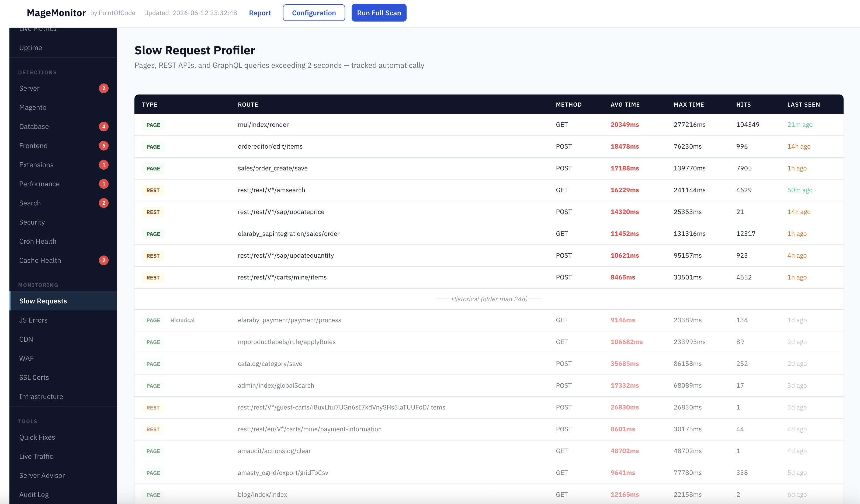
Task: Click the LAST SEEN column header
Action: pyautogui.click(x=803, y=105)
